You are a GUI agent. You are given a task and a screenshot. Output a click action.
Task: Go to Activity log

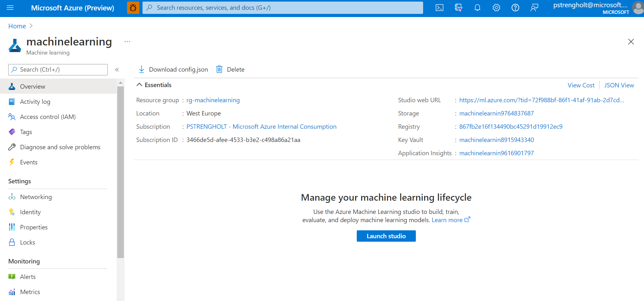pos(35,102)
